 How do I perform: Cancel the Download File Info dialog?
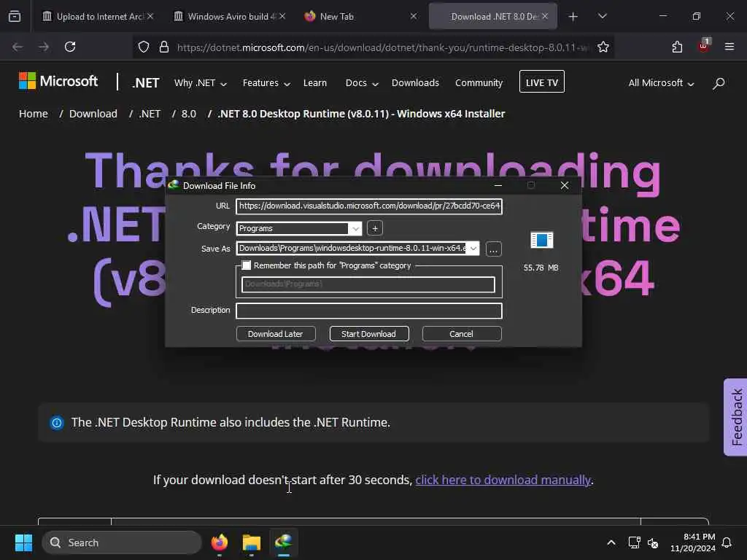click(x=461, y=334)
